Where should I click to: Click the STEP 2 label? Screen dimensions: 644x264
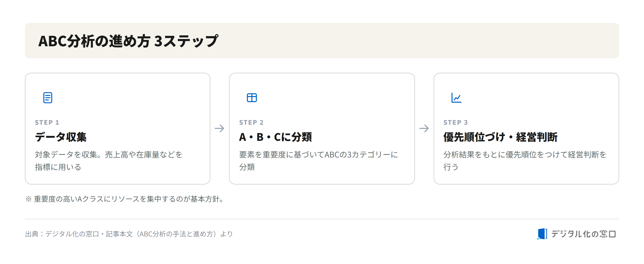click(x=251, y=122)
